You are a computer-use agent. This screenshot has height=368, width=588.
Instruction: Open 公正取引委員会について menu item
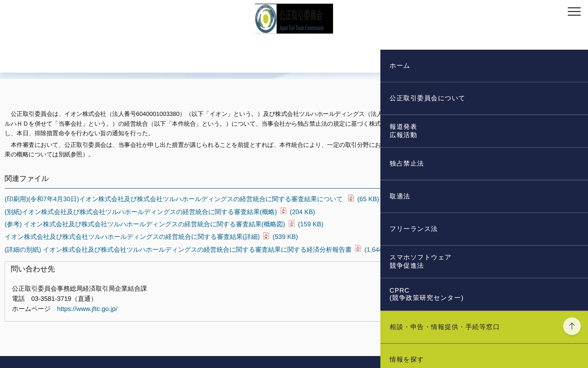427,98
